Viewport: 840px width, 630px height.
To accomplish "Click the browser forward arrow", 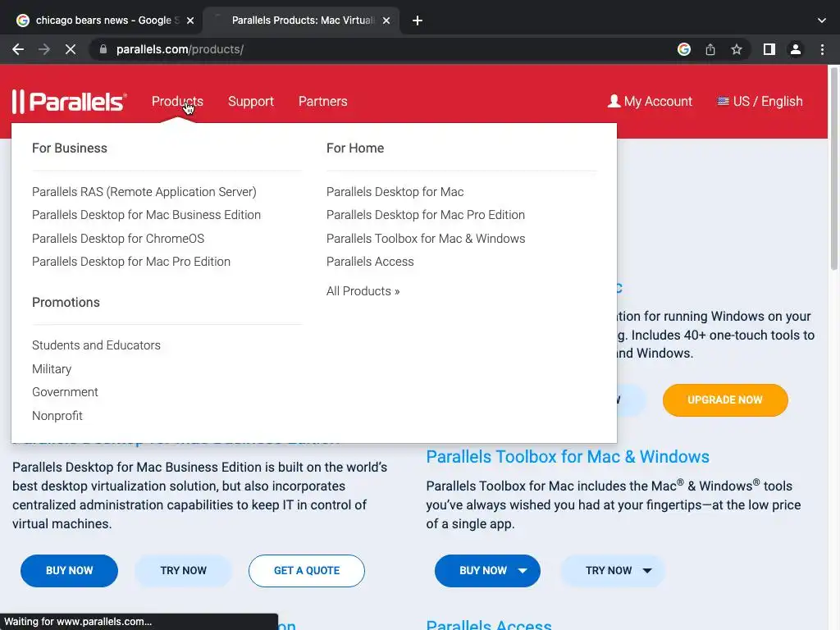I will point(44,49).
